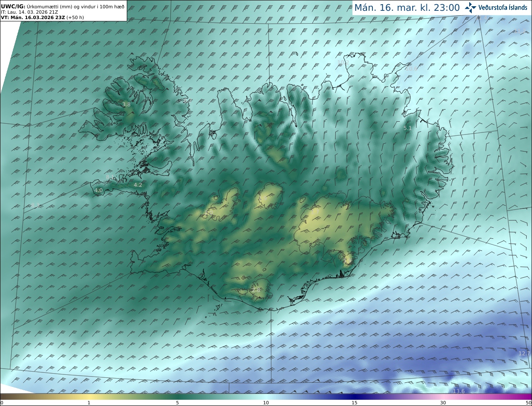Click the 12.7 value at the southeast edge

[525, 353]
